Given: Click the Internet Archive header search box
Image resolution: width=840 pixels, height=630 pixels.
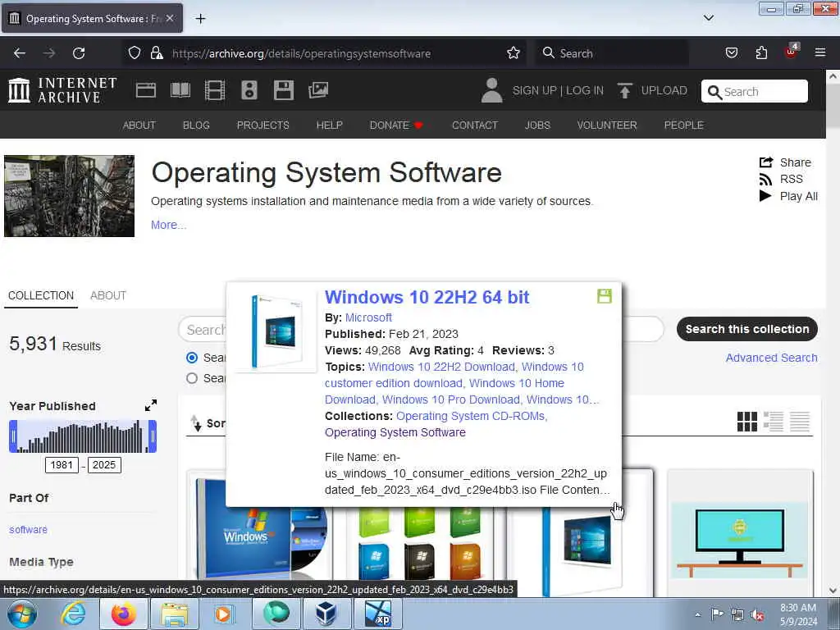Looking at the screenshot, I should pos(755,91).
